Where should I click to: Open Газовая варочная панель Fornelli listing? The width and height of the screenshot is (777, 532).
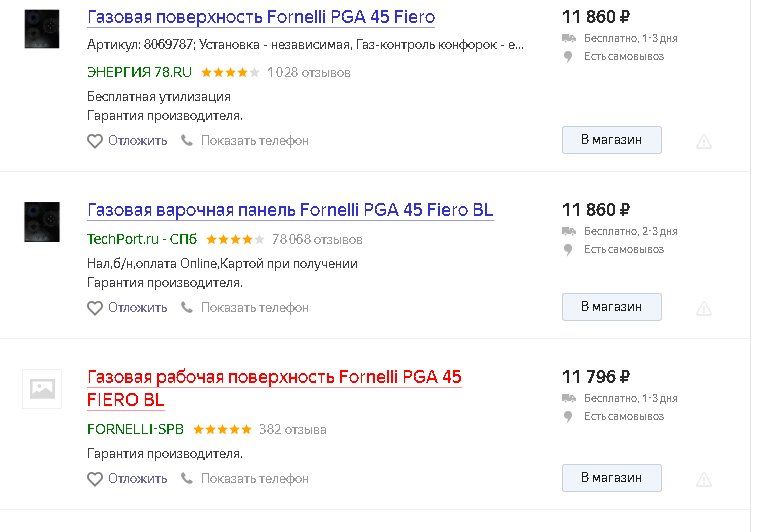(x=290, y=210)
